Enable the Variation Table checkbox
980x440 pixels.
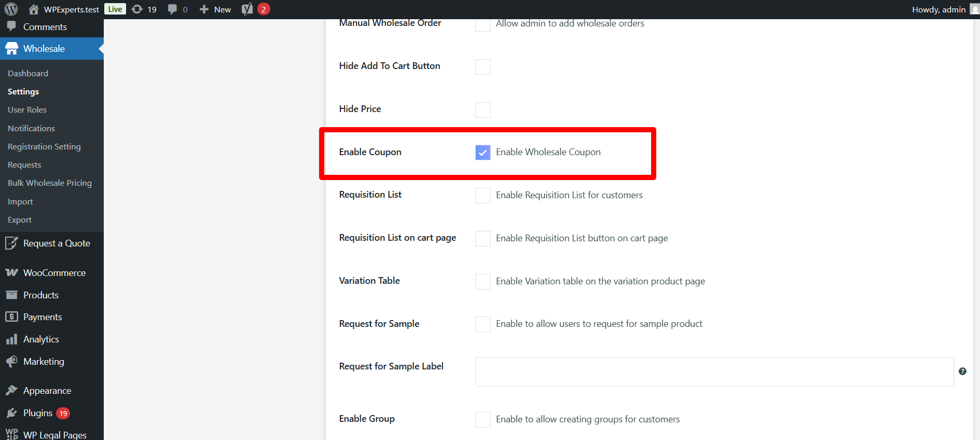tap(483, 282)
